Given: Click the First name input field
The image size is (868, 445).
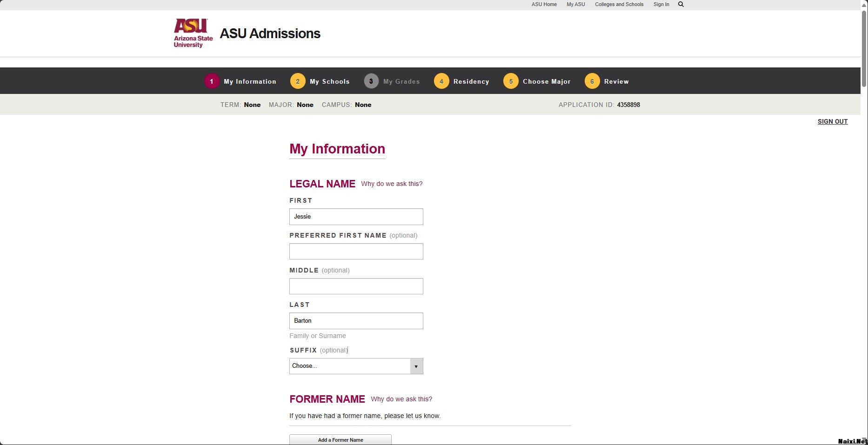Looking at the screenshot, I should click(356, 217).
